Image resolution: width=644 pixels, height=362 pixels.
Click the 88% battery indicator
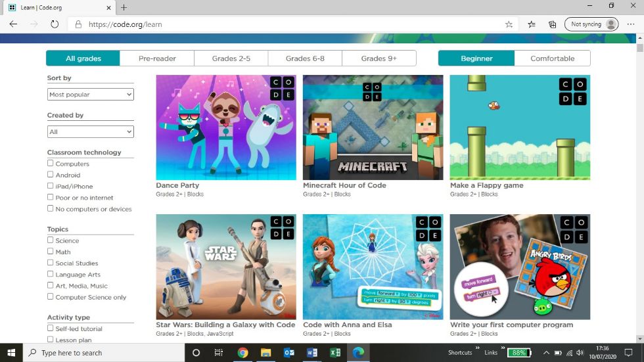point(519,353)
